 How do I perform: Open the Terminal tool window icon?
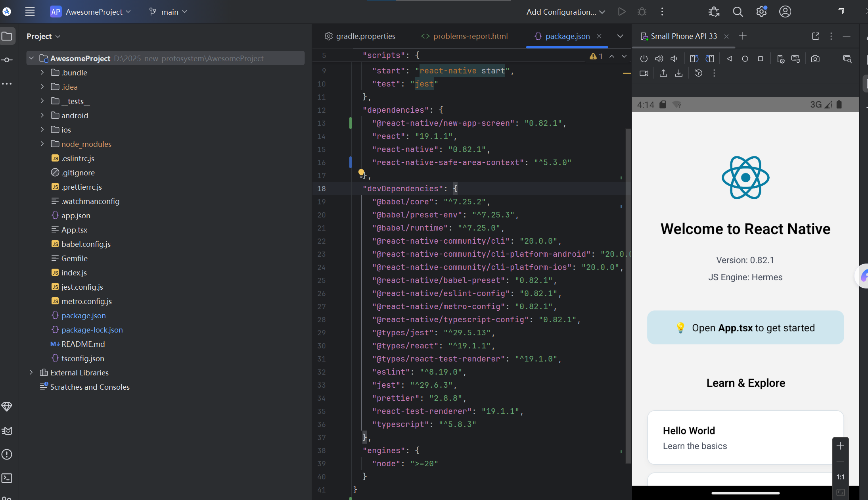point(7,478)
